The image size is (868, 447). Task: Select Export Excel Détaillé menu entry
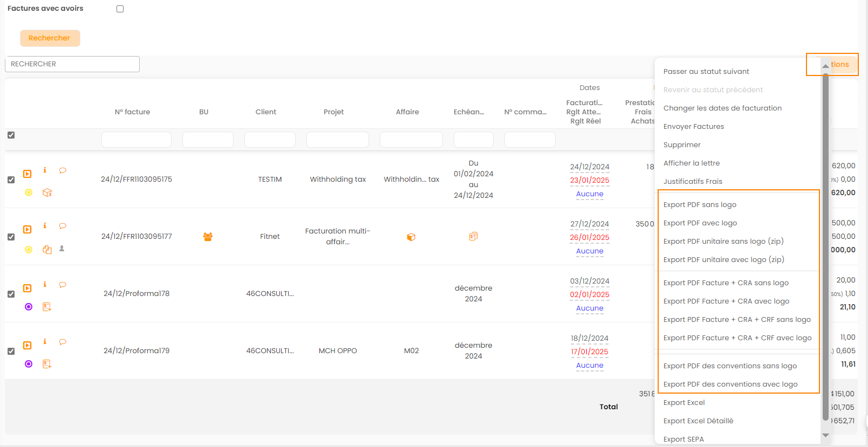tap(698, 421)
